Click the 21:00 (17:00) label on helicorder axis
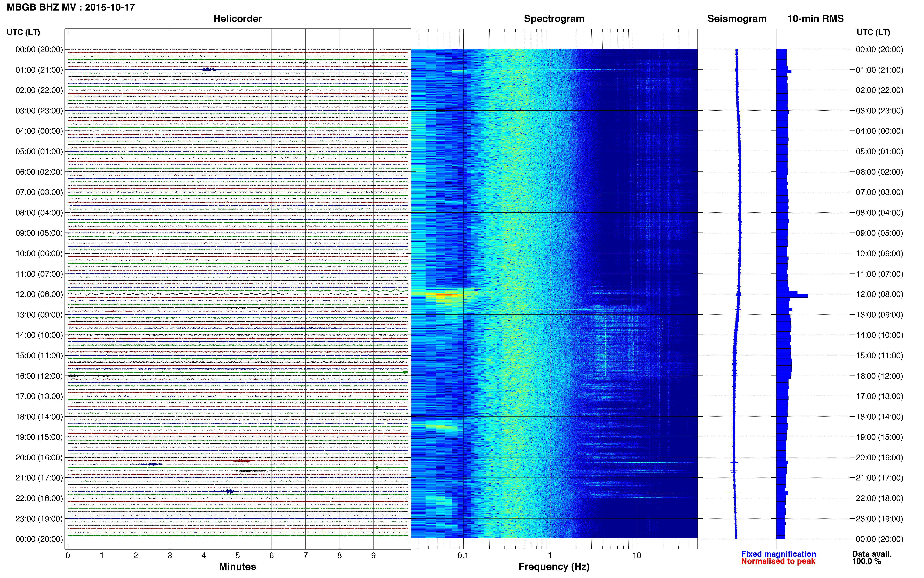Viewport: 924px width, 578px height. 39,478
